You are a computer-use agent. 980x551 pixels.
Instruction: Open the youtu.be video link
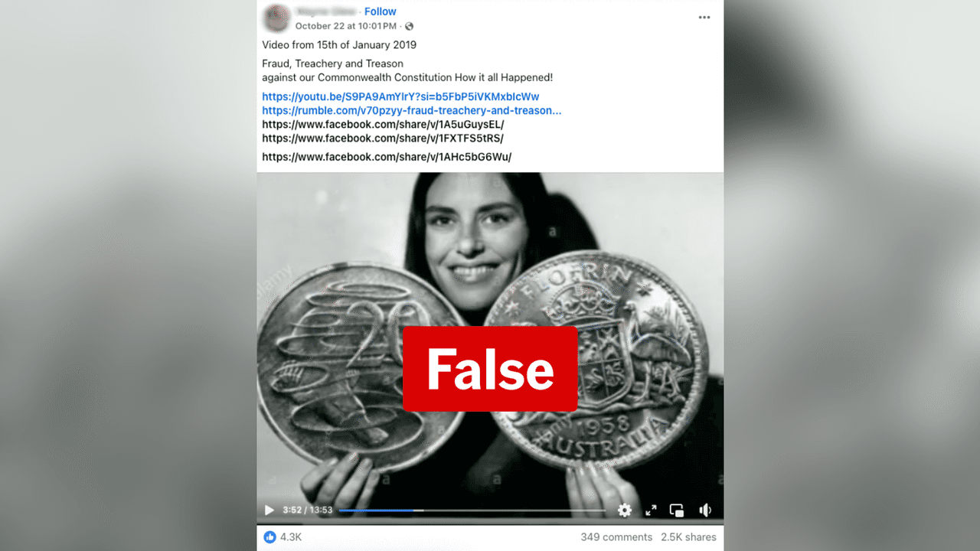click(400, 96)
